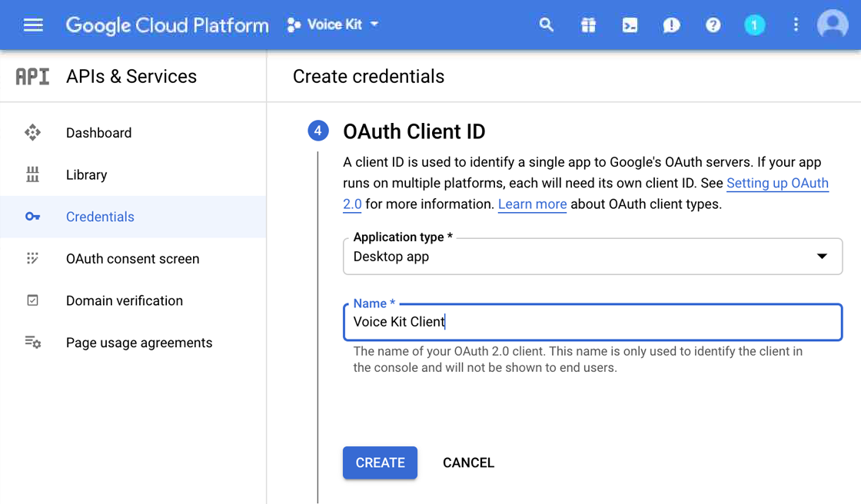Open the user account avatar

(x=833, y=25)
